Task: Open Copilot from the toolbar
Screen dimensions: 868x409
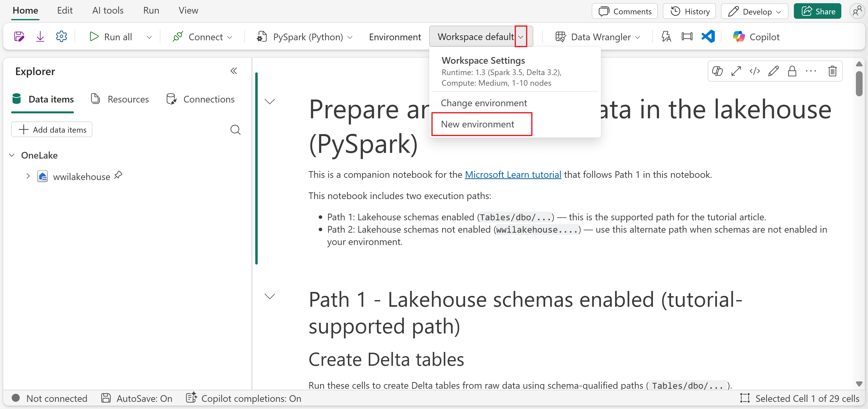Action: [756, 37]
